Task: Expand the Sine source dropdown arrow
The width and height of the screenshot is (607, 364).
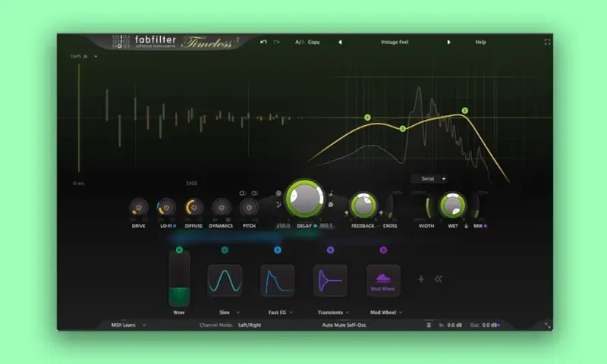Action: (237, 312)
